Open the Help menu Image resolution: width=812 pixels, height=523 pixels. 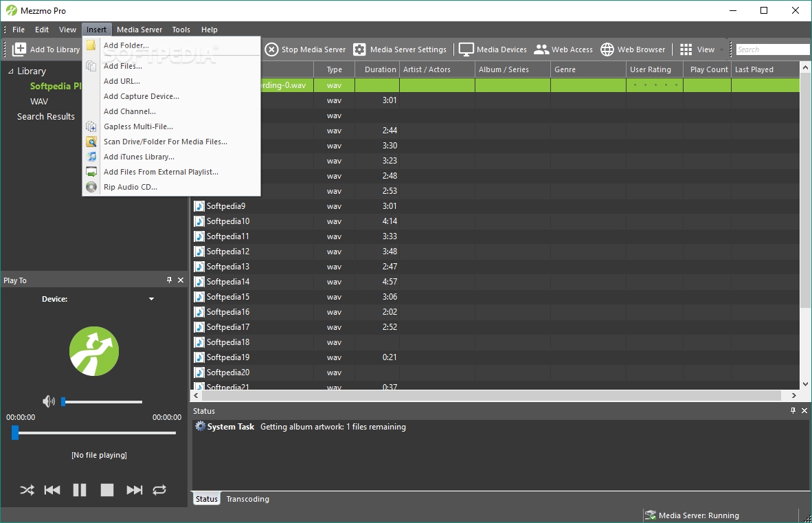[x=210, y=30]
